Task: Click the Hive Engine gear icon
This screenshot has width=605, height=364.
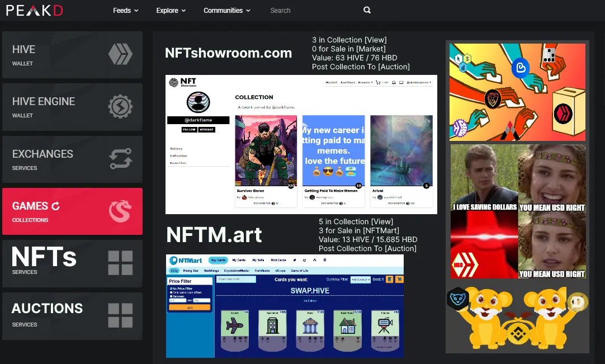Action: [120, 106]
